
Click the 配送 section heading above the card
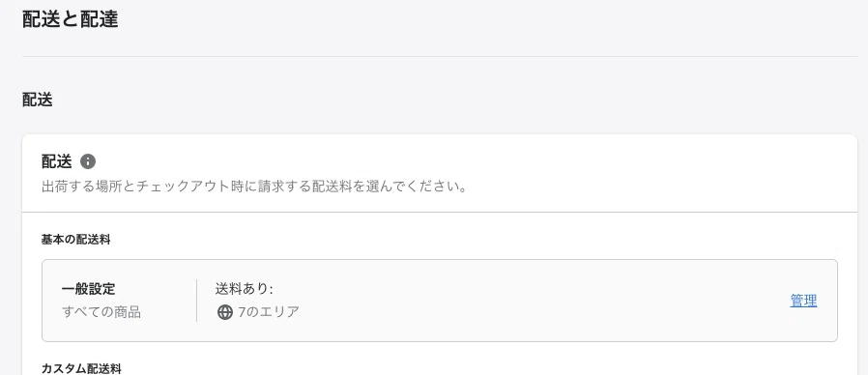(x=38, y=100)
